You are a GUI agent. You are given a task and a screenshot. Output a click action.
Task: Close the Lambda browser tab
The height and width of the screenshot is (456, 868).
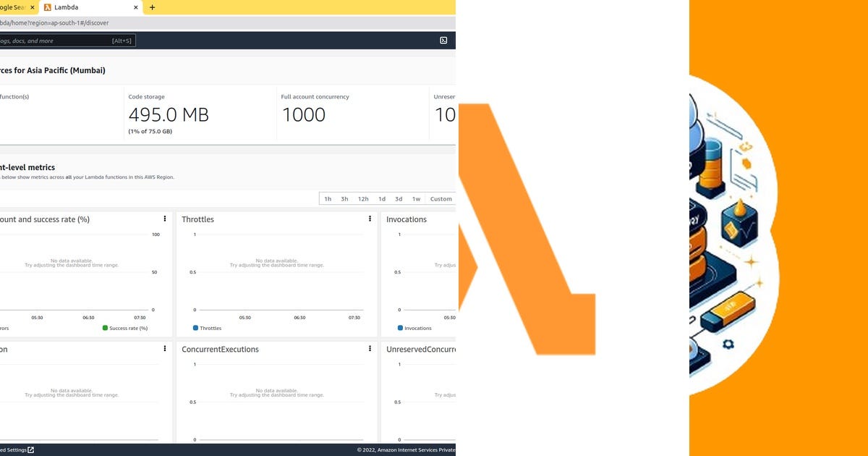135,7
